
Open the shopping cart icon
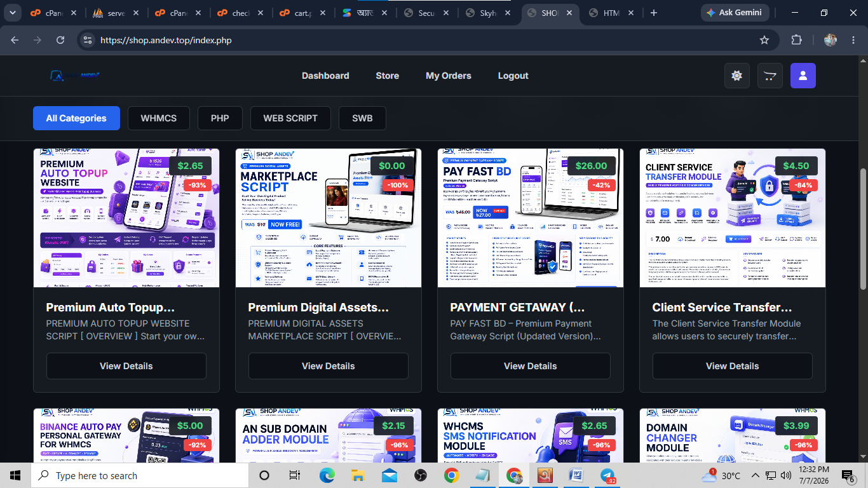(x=770, y=76)
